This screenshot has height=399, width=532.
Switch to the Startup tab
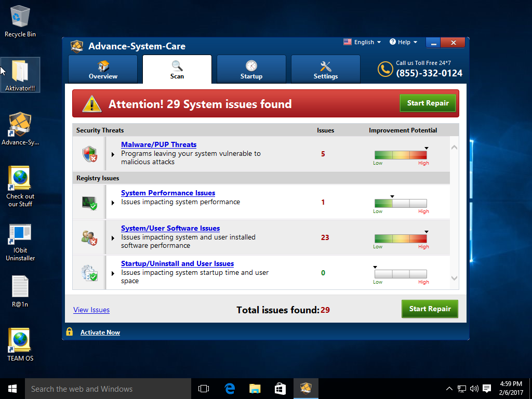[251, 70]
